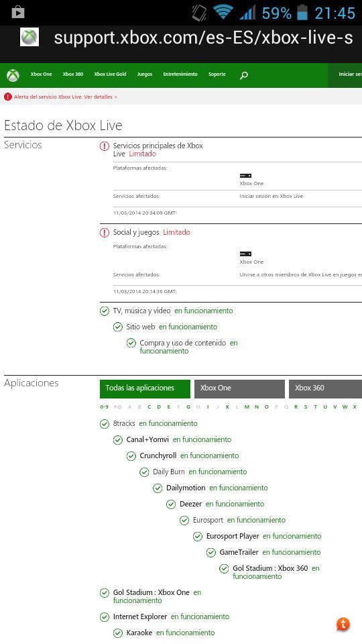
Task: Open the Soporte menu item
Action: 217,74
